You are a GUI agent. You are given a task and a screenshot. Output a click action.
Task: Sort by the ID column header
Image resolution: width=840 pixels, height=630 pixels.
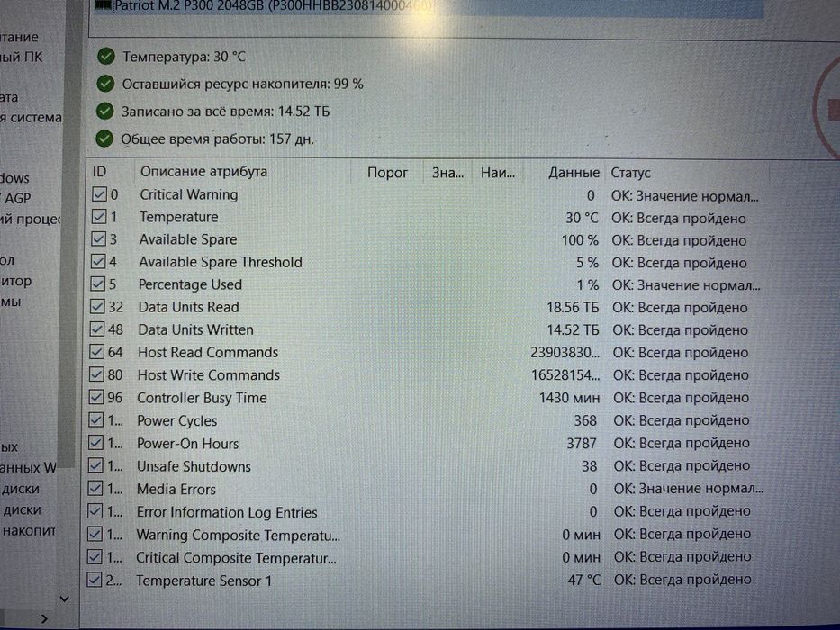pyautogui.click(x=100, y=171)
